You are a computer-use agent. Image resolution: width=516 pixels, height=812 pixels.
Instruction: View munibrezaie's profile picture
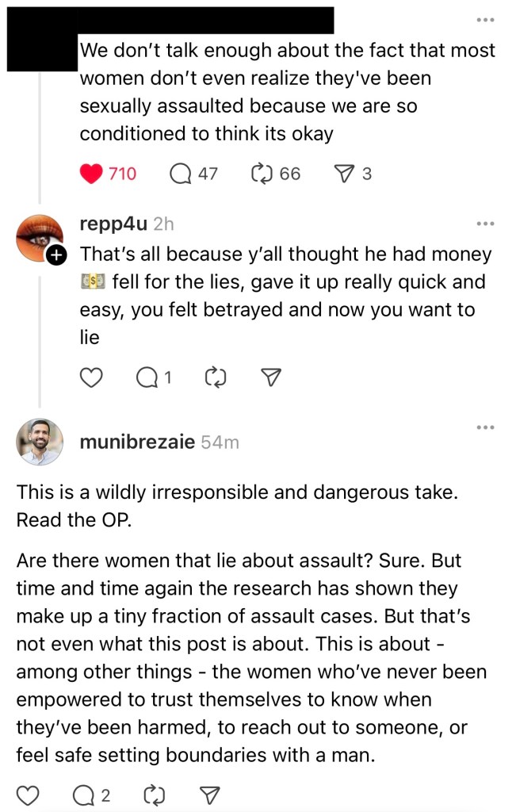click(40, 442)
